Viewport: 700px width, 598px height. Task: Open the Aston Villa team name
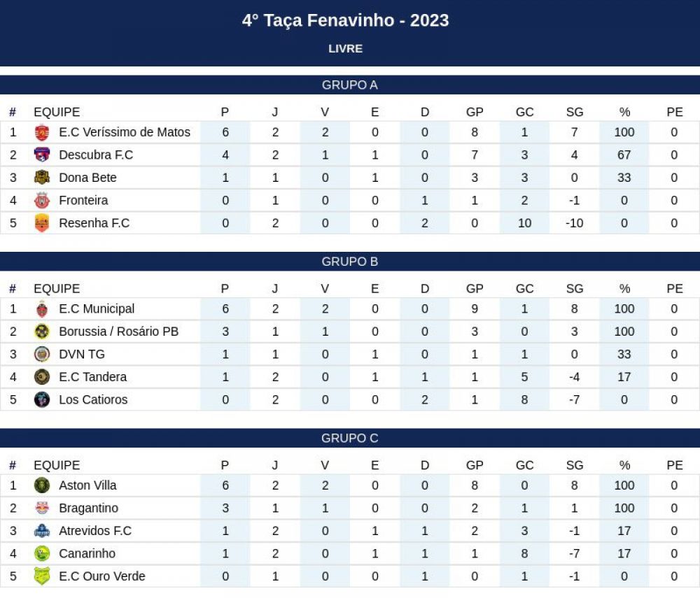pos(87,485)
